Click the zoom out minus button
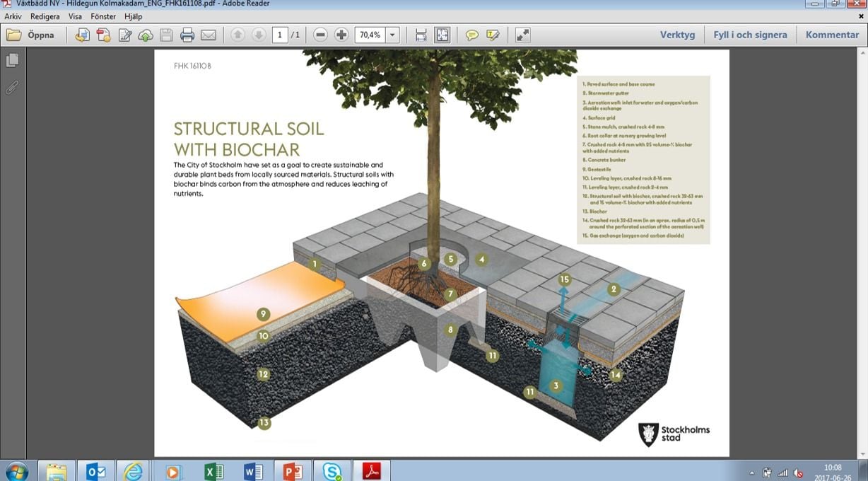868x481 pixels. [x=320, y=35]
